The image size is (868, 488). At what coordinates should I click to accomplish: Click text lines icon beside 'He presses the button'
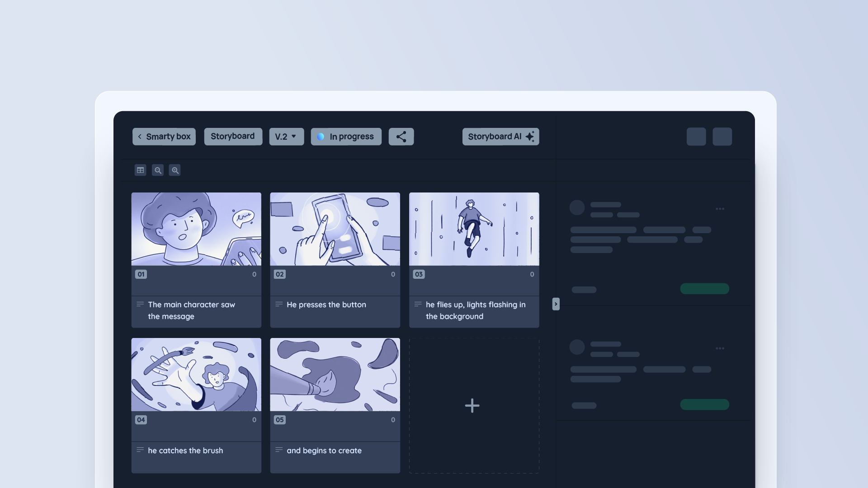click(279, 304)
